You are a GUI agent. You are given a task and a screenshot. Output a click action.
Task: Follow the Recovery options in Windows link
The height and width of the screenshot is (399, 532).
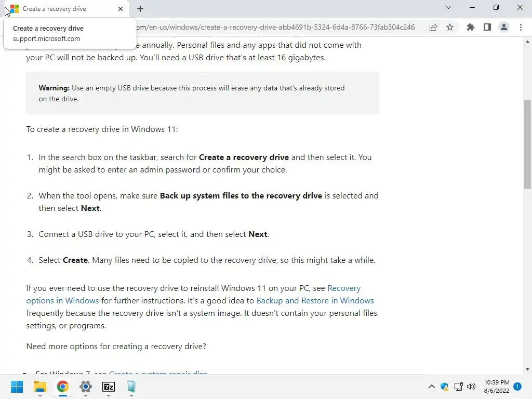point(193,294)
